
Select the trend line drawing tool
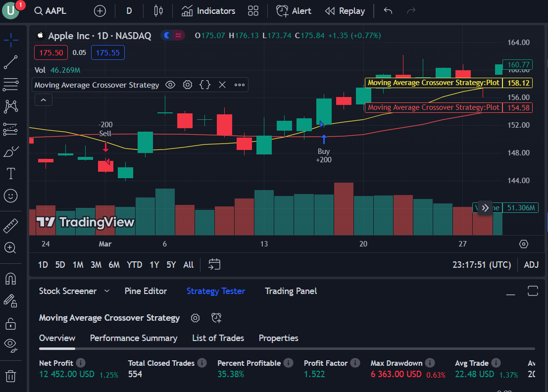pyautogui.click(x=11, y=62)
